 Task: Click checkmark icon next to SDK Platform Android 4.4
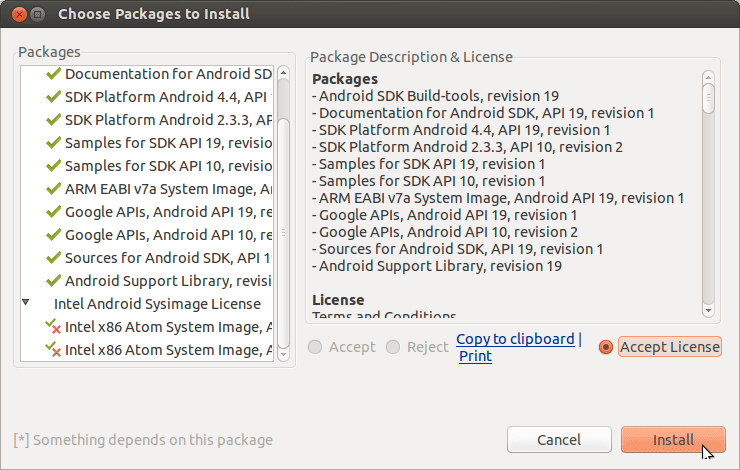coord(53,97)
